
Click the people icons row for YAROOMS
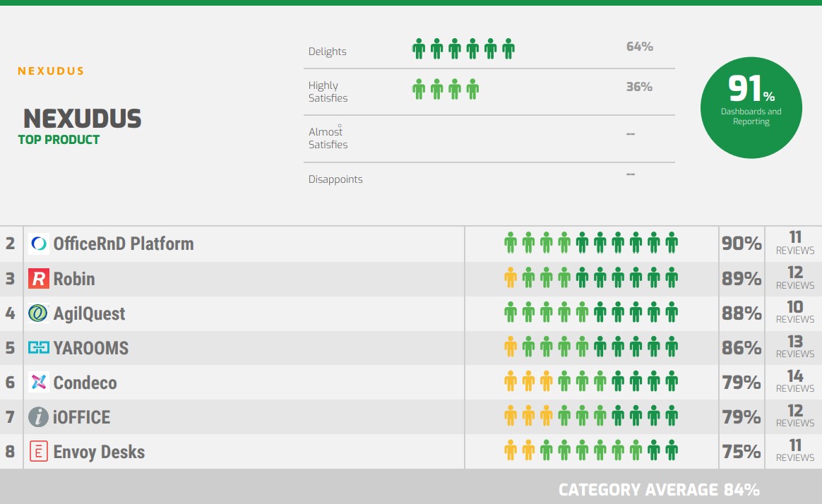(591, 347)
